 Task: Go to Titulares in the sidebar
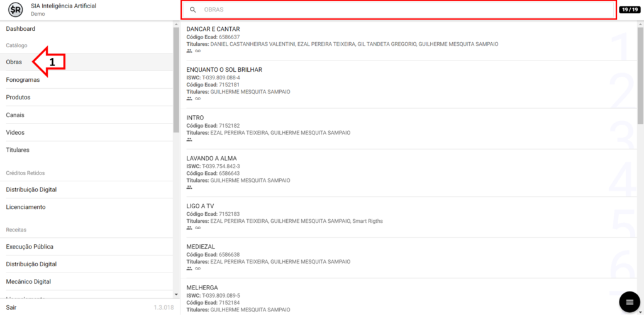coord(18,150)
